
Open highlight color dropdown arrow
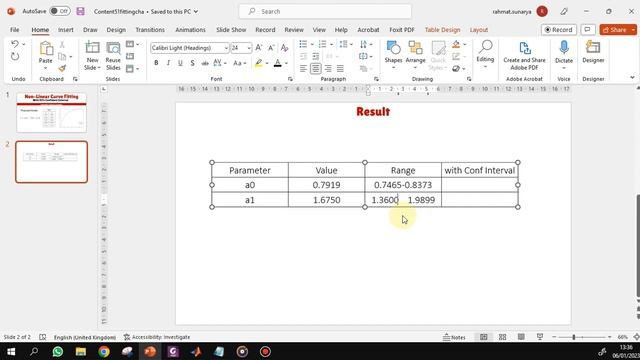point(267,63)
